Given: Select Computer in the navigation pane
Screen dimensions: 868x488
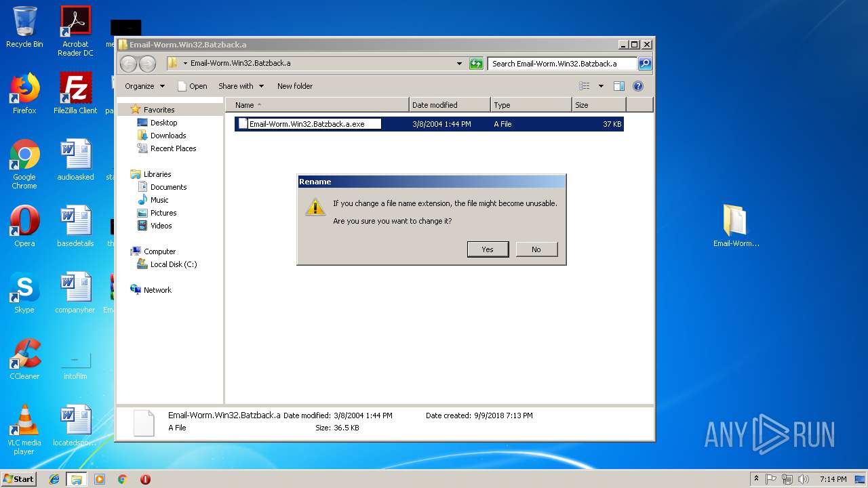Looking at the screenshot, I should tap(159, 251).
